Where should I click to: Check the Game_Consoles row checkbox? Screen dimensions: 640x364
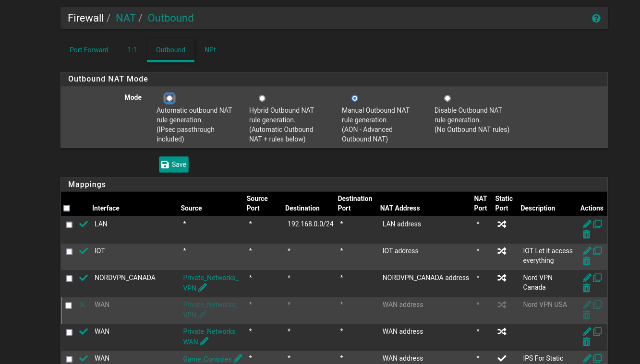point(69,359)
